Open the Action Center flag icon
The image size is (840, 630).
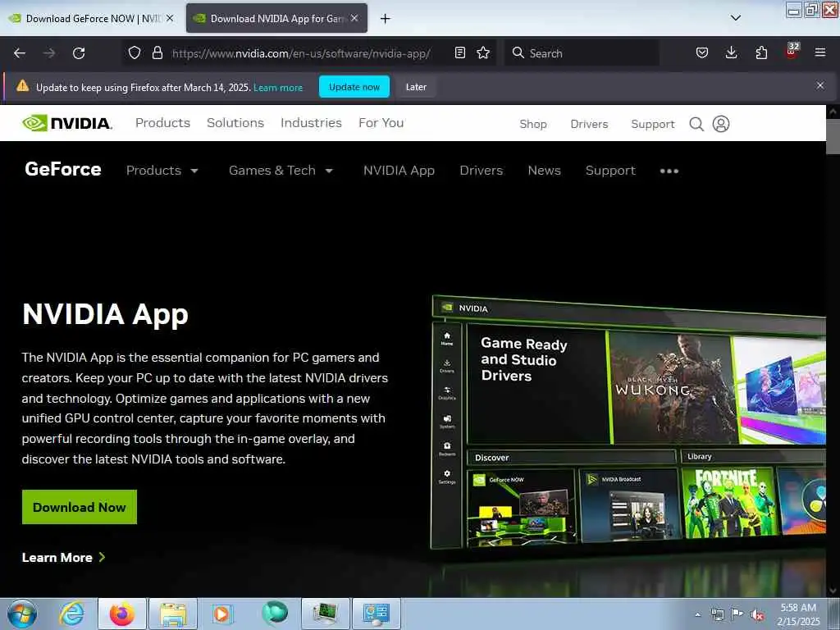point(737,614)
